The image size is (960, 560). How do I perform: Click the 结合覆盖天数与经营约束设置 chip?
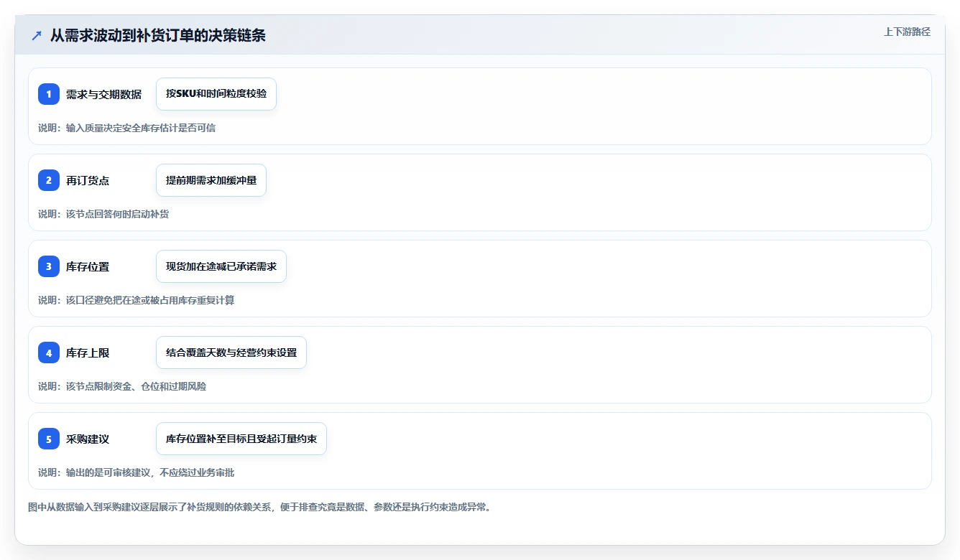tap(231, 353)
